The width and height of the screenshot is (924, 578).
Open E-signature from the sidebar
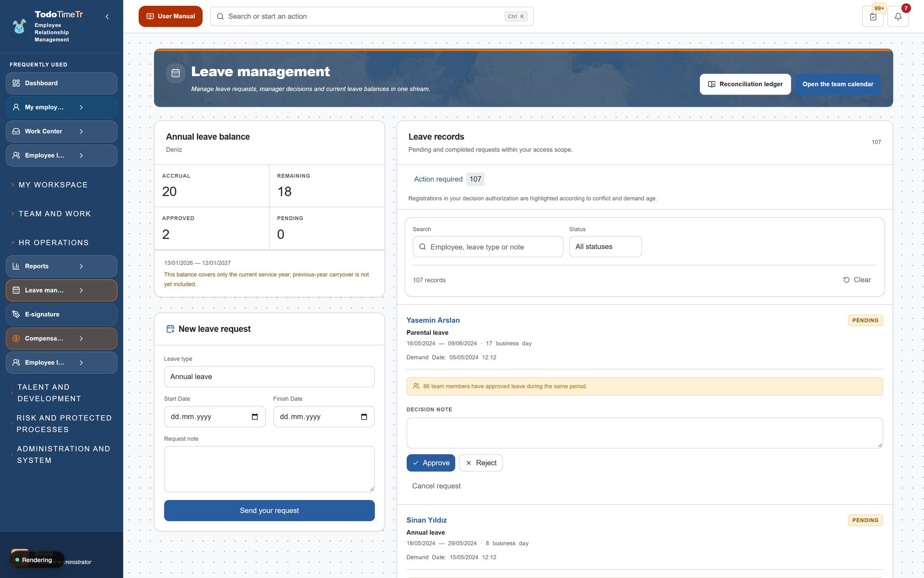62,315
